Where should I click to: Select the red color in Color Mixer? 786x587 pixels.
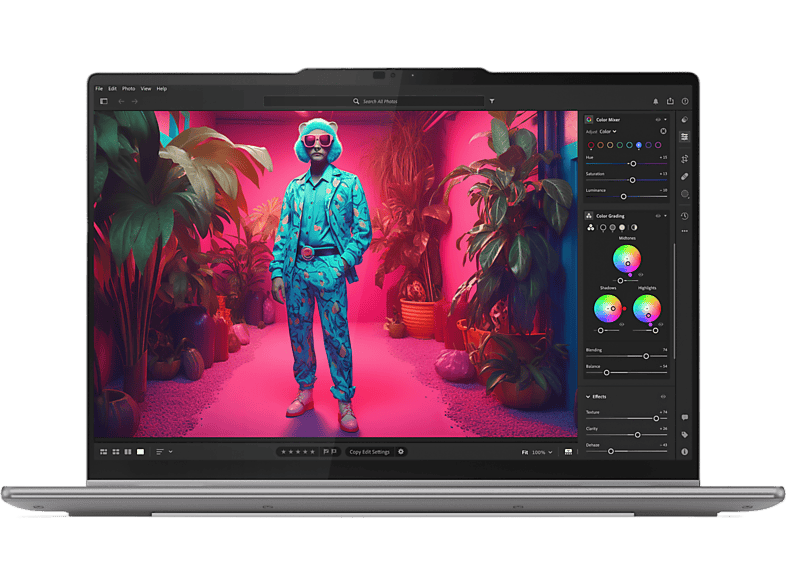coord(591,145)
